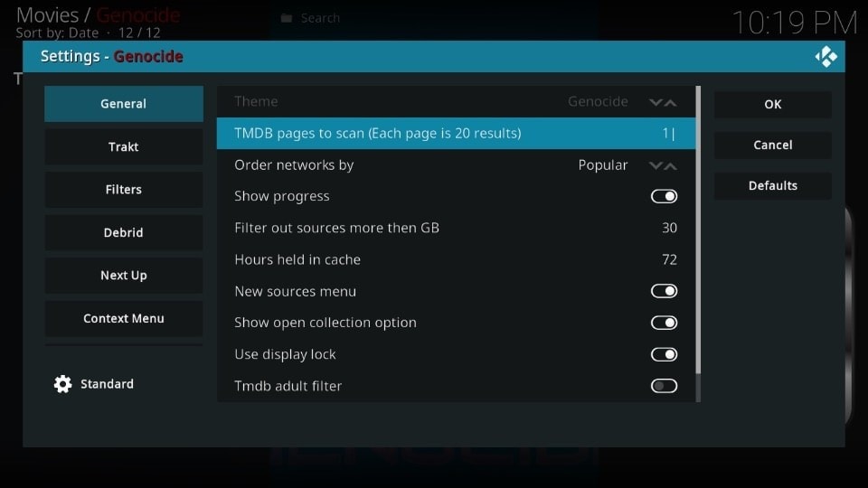
Task: Click the cache hours value 72
Action: click(x=669, y=259)
